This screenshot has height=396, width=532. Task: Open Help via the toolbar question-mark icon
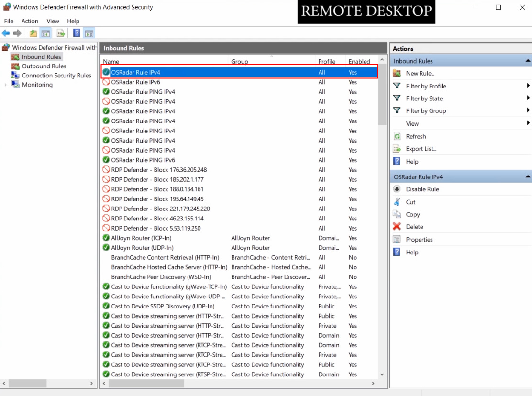tap(77, 33)
